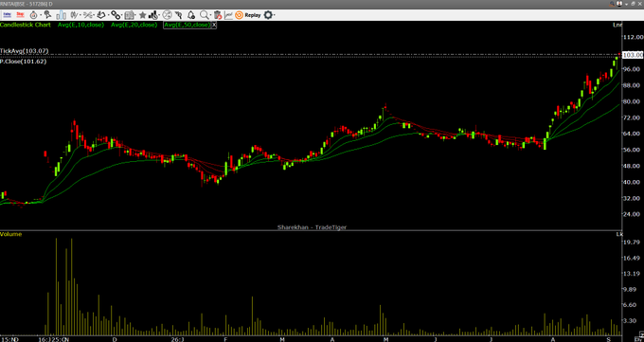Click the 15:ND date axis label
The height and width of the screenshot is (342, 644).
[9, 339]
